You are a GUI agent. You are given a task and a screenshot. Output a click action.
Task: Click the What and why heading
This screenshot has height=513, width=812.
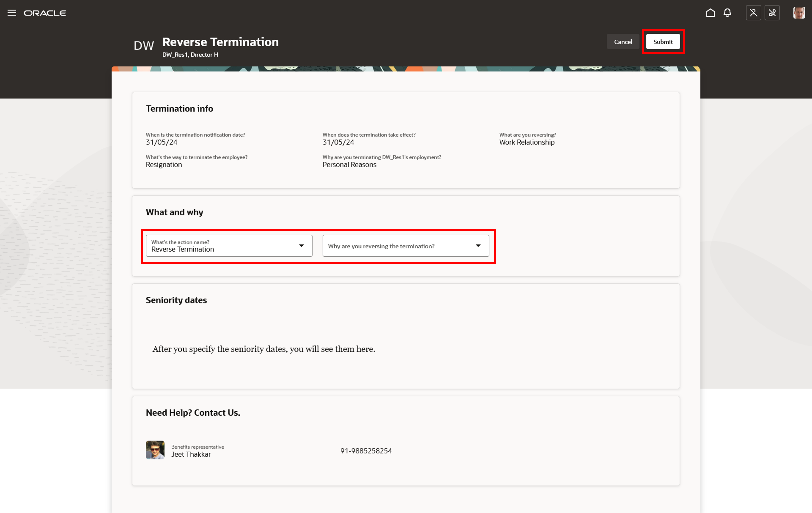(174, 212)
